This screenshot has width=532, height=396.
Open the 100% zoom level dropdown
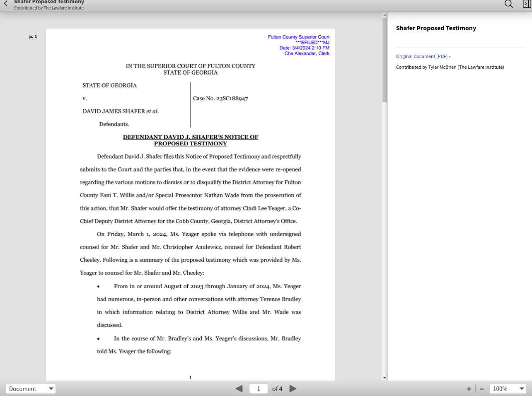click(508, 389)
